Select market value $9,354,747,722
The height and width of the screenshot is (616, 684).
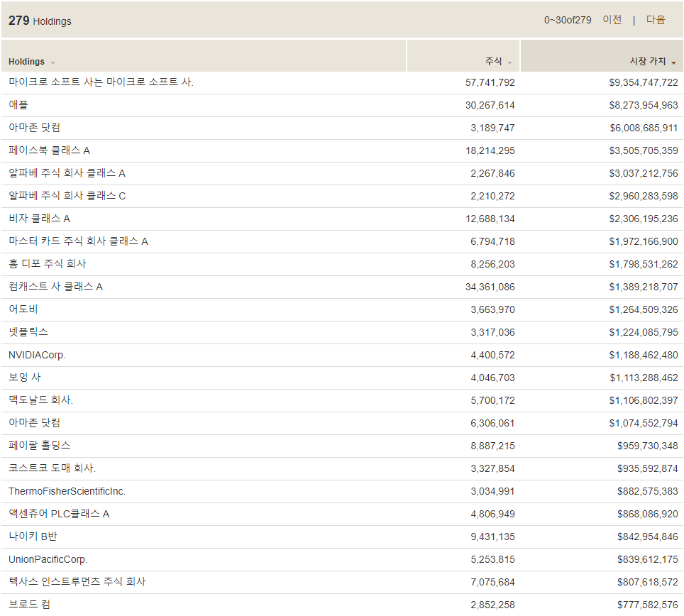click(644, 82)
